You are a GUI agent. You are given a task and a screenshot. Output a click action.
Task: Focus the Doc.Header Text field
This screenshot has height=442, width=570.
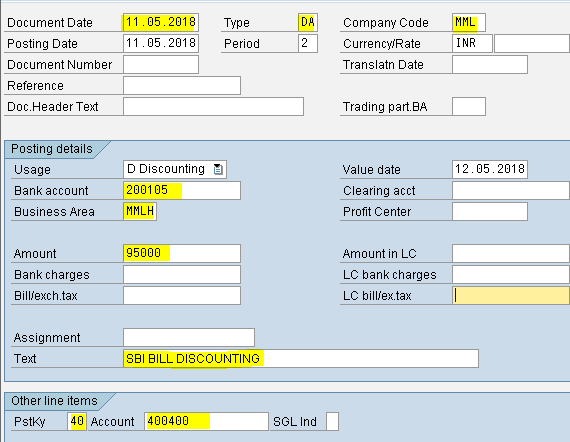click(x=213, y=107)
